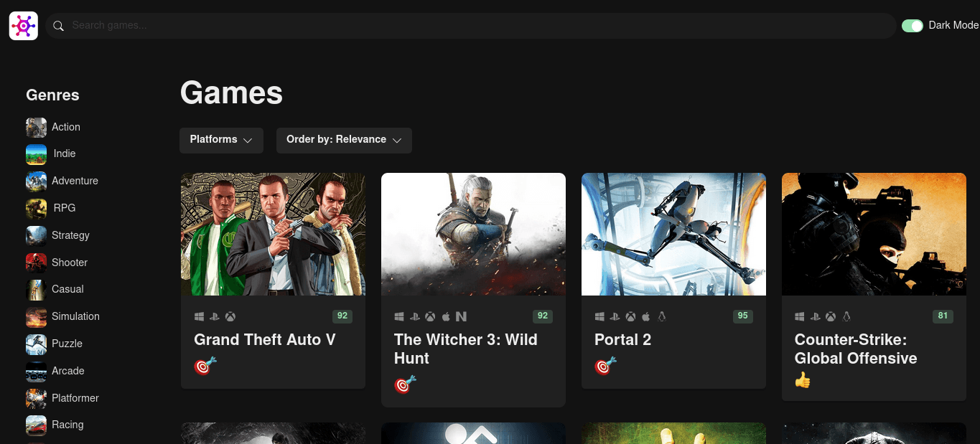Open the Platforms filter dropdown
This screenshot has width=980, height=444.
[221, 140]
